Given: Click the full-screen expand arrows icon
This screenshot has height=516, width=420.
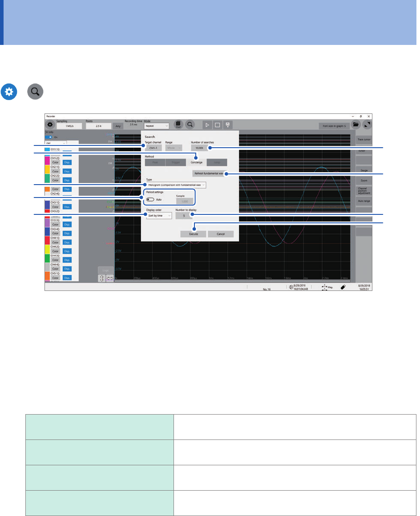Looking at the screenshot, I should 367,125.
